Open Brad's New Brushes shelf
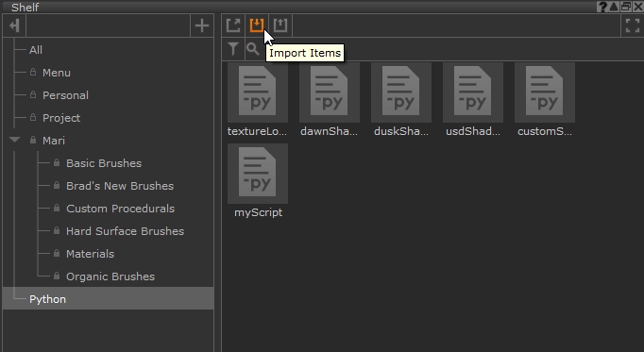Image resolution: width=644 pixels, height=352 pixels. click(x=120, y=186)
